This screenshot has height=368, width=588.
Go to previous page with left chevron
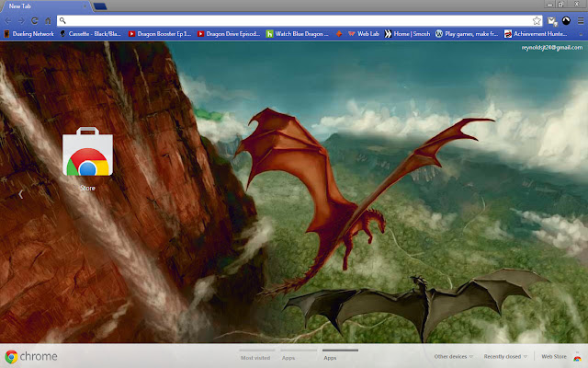click(x=21, y=194)
